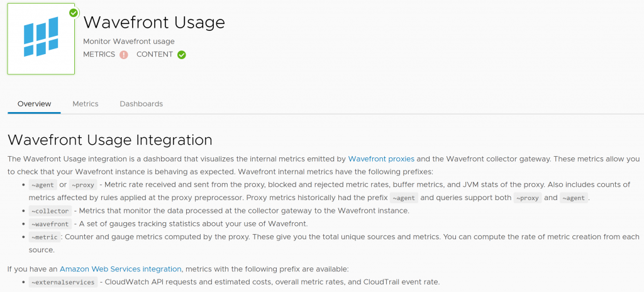Click the Monitor Wavefront usage subtitle

[x=128, y=41]
